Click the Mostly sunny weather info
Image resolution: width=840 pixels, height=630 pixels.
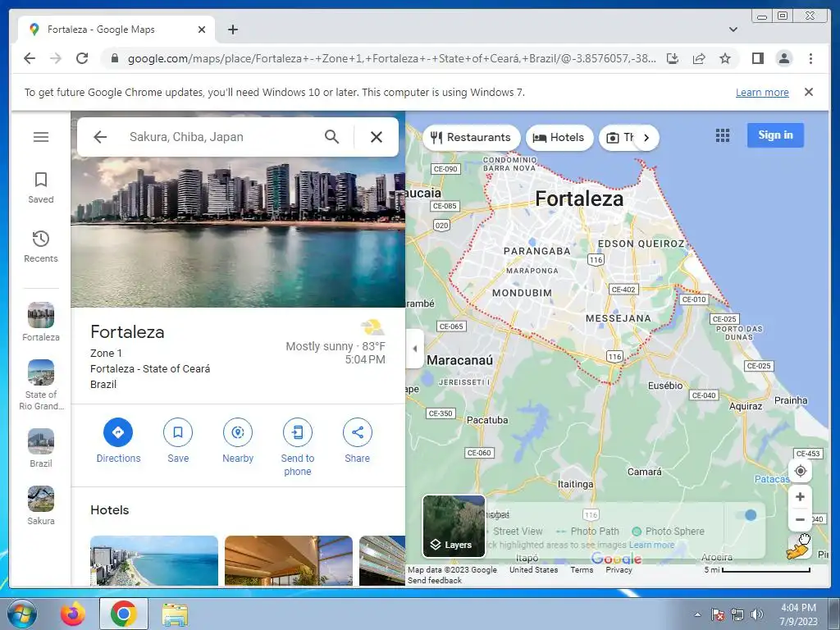pyautogui.click(x=336, y=347)
